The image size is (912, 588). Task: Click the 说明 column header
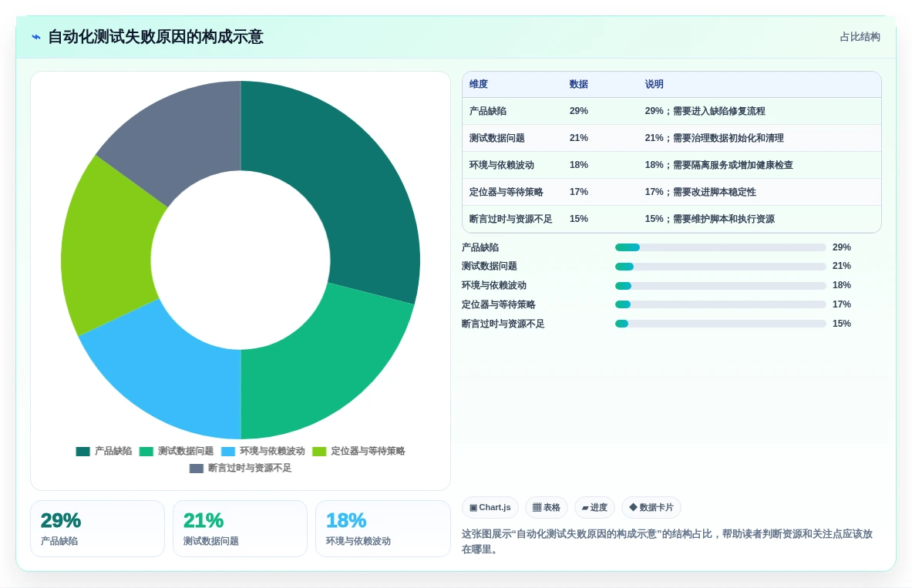point(655,84)
